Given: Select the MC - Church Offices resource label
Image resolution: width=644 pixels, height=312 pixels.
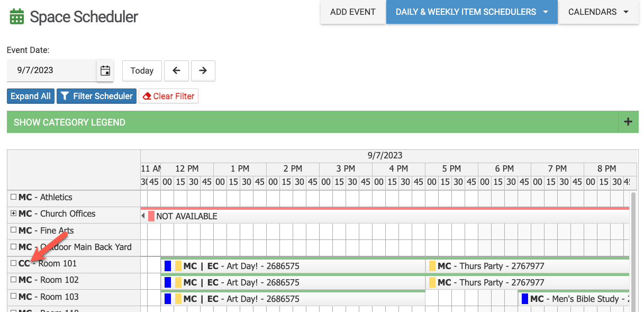Looking at the screenshot, I should [57, 213].
